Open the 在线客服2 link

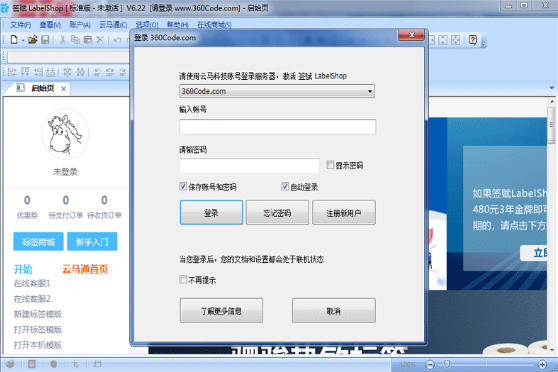coord(32,299)
